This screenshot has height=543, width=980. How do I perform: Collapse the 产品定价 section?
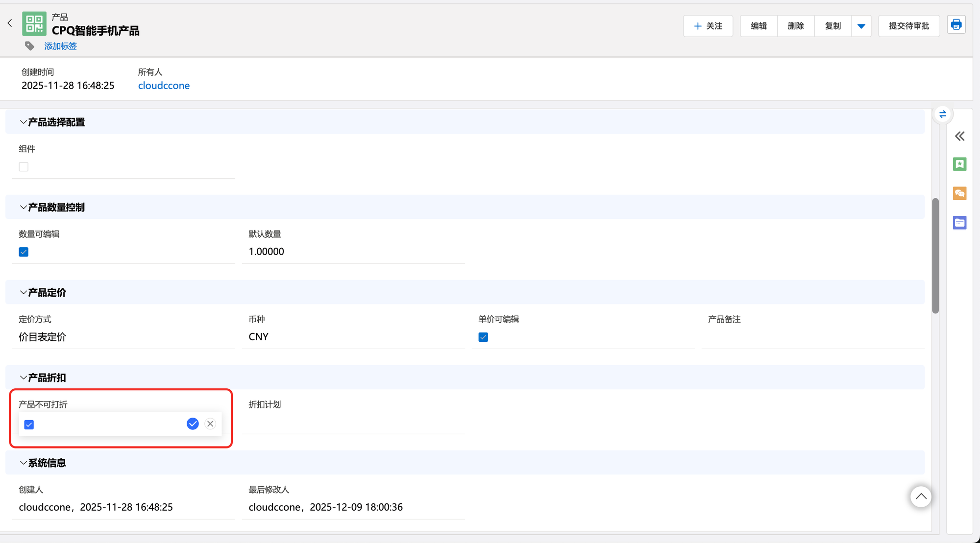point(23,293)
